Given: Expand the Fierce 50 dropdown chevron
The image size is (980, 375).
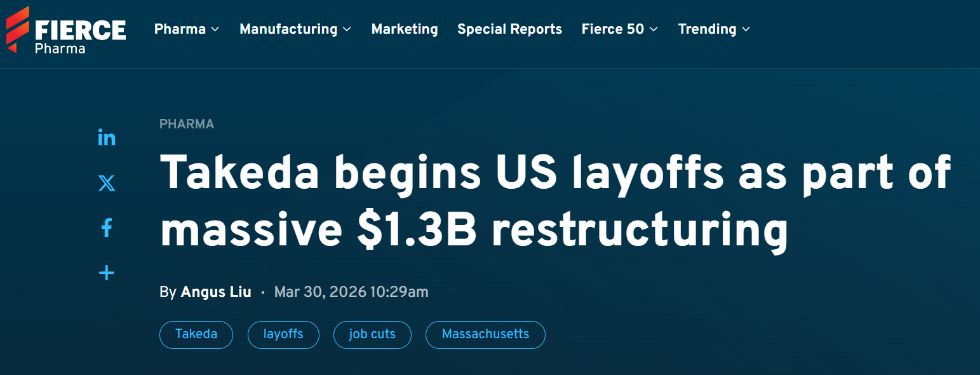Looking at the screenshot, I should pos(654,30).
